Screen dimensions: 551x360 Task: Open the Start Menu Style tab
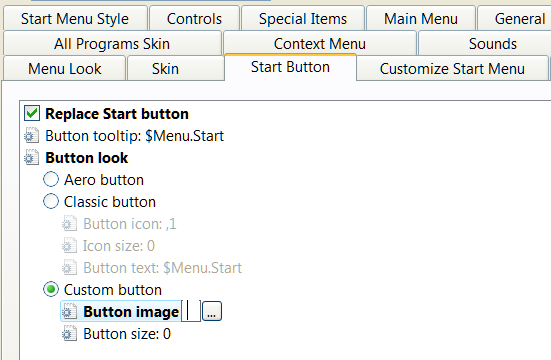pos(75,19)
